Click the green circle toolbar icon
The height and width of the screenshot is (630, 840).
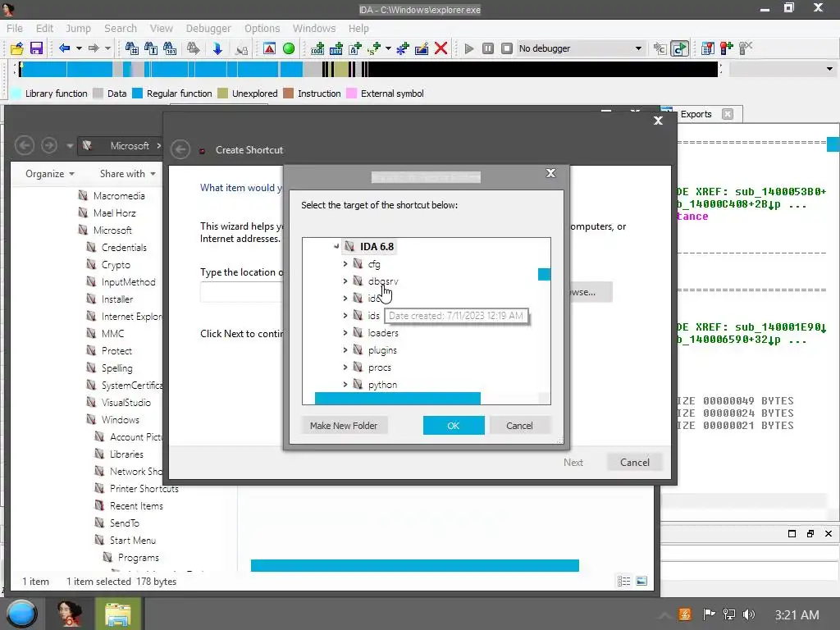coord(289,48)
